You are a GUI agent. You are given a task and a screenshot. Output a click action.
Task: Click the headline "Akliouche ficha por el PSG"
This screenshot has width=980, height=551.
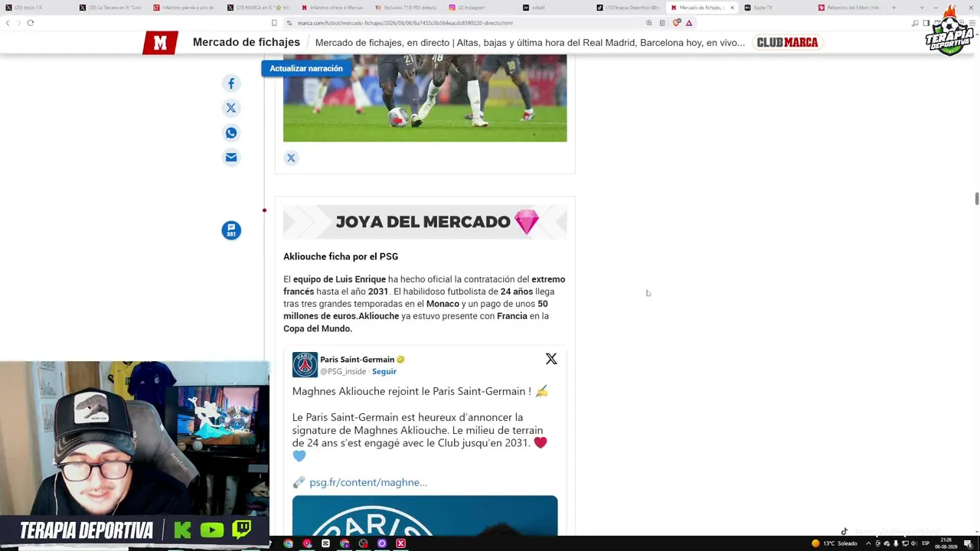pos(341,256)
